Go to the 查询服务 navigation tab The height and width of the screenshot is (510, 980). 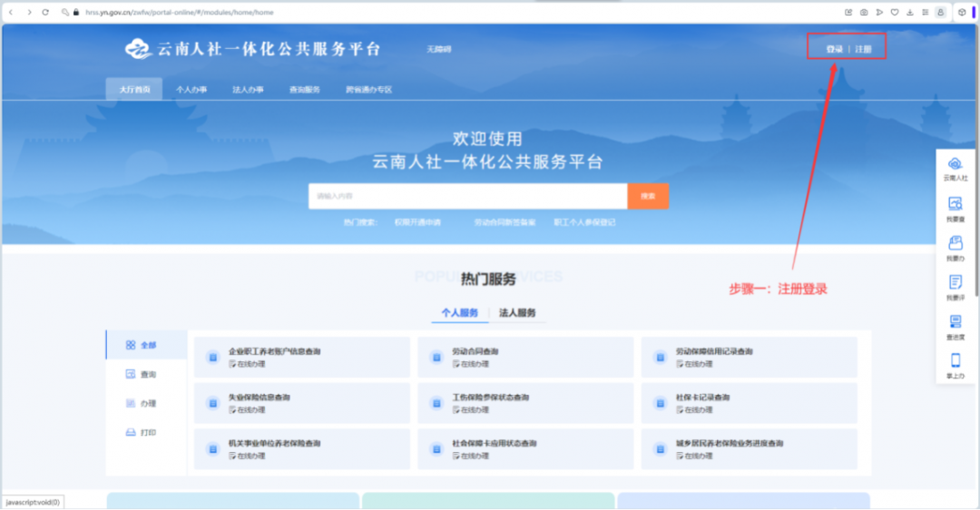coord(304,90)
